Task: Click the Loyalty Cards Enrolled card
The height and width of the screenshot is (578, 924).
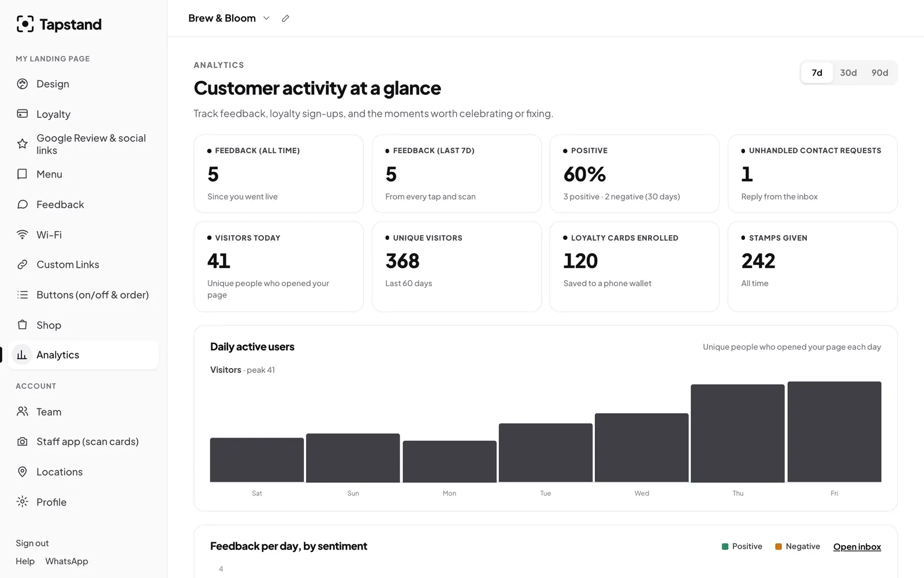Action: [x=634, y=266]
